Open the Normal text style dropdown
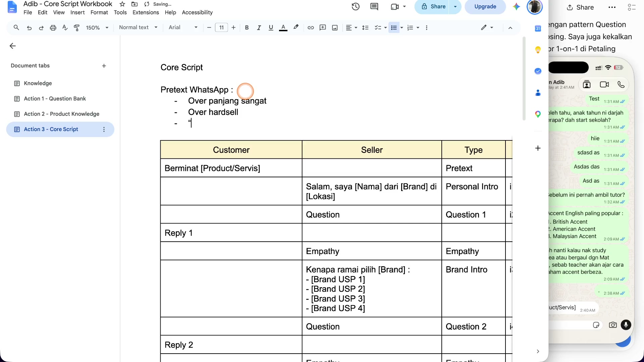 coord(138,27)
